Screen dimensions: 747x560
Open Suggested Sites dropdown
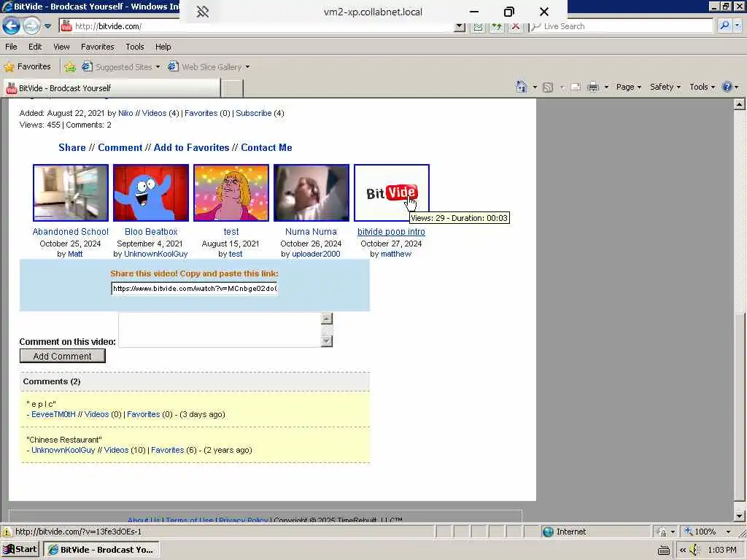tap(120, 66)
